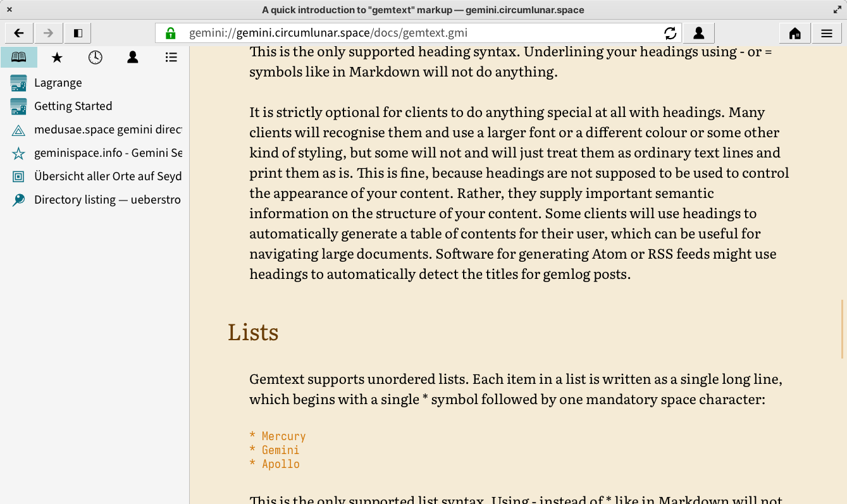Maximize the window via title bar corner icon
The height and width of the screenshot is (504, 847).
838,9
